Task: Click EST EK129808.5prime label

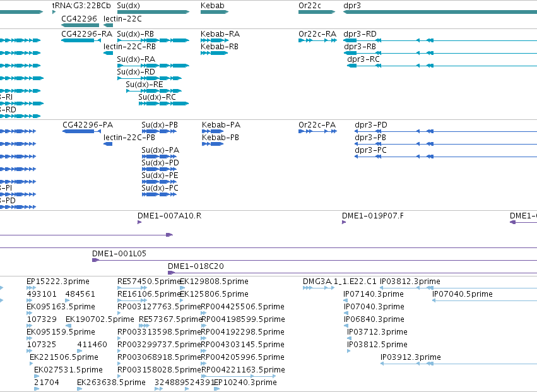Action: point(215,282)
